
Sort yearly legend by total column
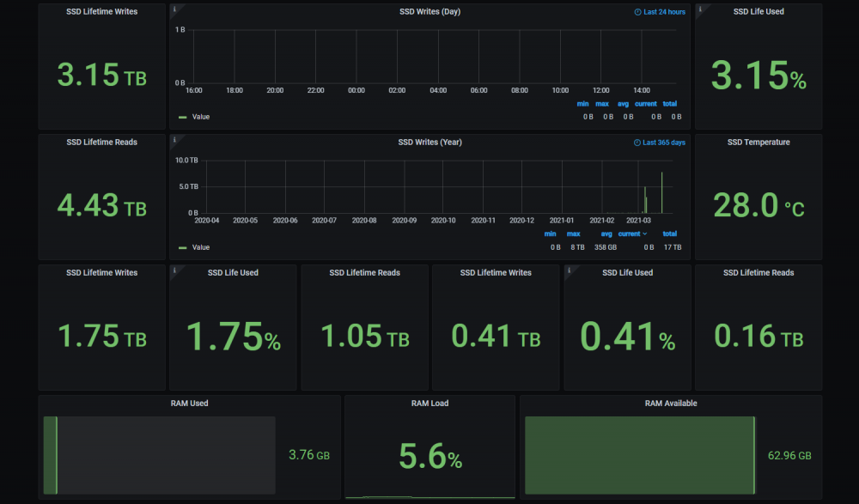tap(669, 234)
